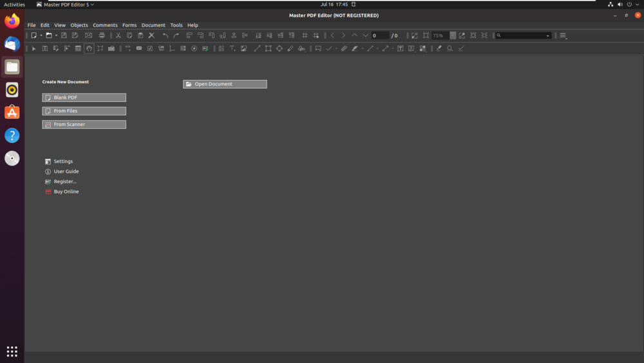Expand the search field dropdown arrow
This screenshot has height=363, width=644.
tap(548, 35)
